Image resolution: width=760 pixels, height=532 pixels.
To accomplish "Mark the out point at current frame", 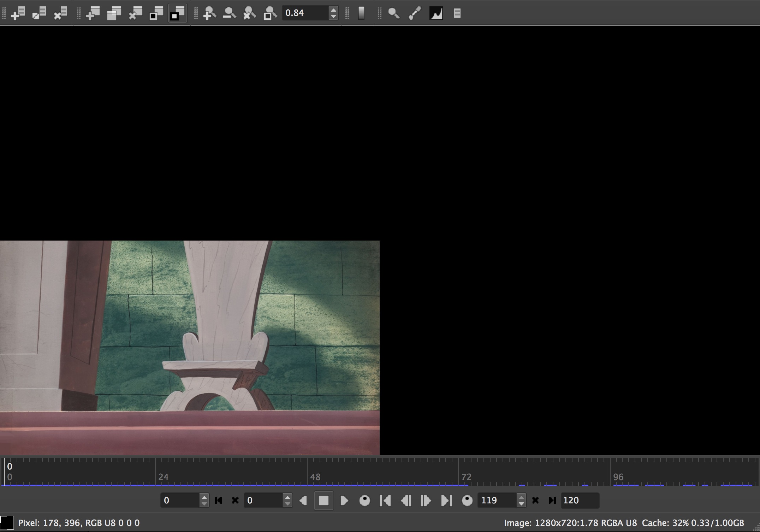I will coord(552,500).
